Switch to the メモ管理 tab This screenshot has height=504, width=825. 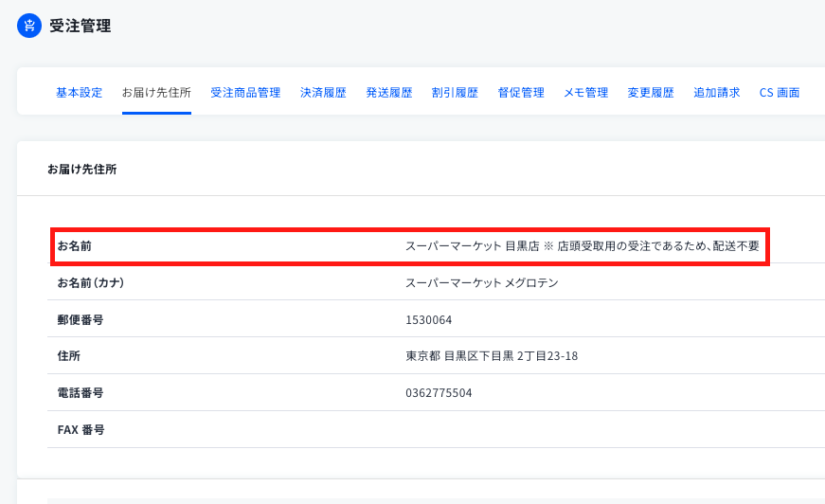(x=585, y=93)
